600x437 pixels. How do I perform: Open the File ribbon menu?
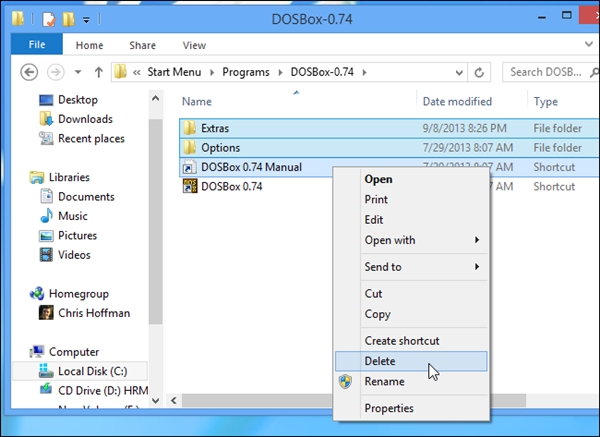[37, 44]
